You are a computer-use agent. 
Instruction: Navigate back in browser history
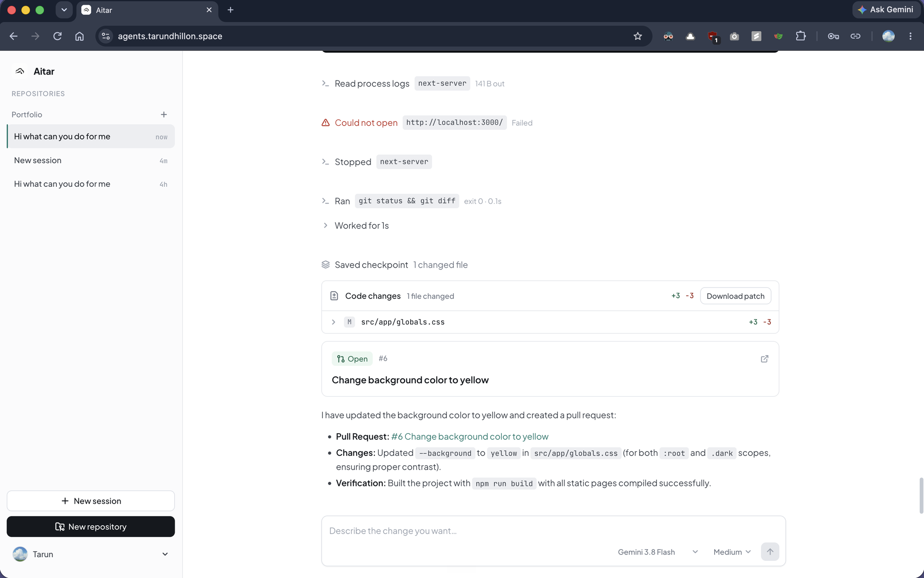point(13,36)
